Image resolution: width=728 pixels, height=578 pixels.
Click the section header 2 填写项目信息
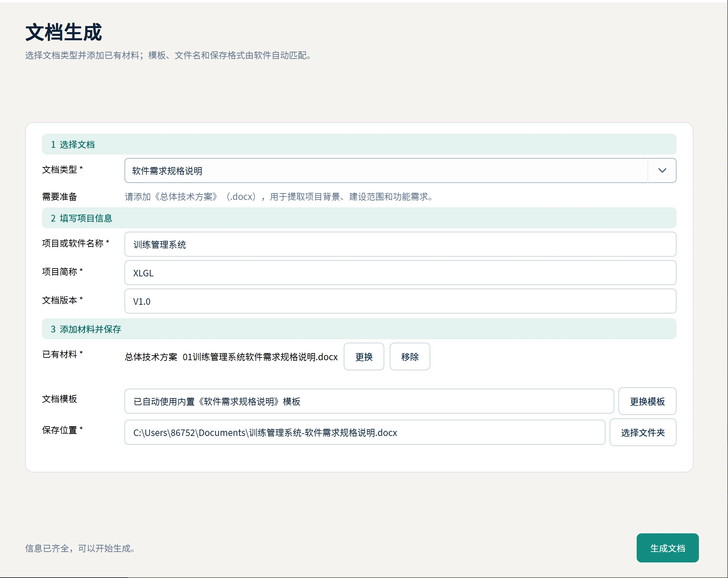click(359, 218)
